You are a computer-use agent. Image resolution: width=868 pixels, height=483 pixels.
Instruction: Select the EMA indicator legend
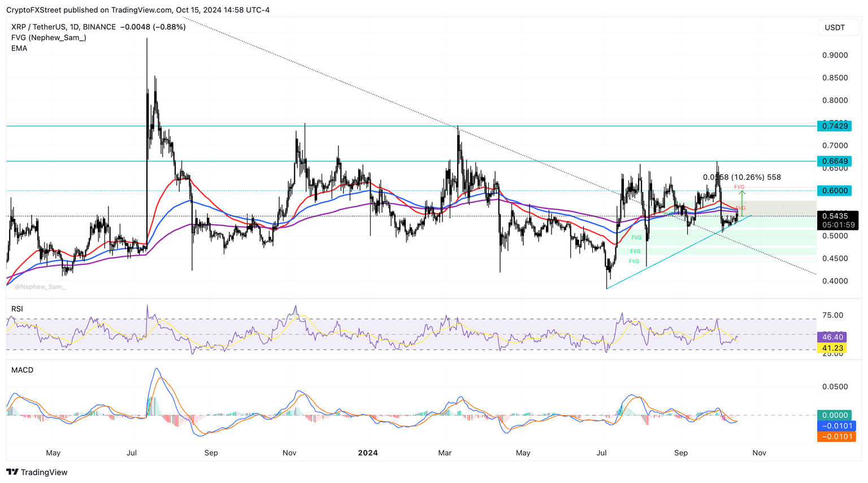[19, 48]
